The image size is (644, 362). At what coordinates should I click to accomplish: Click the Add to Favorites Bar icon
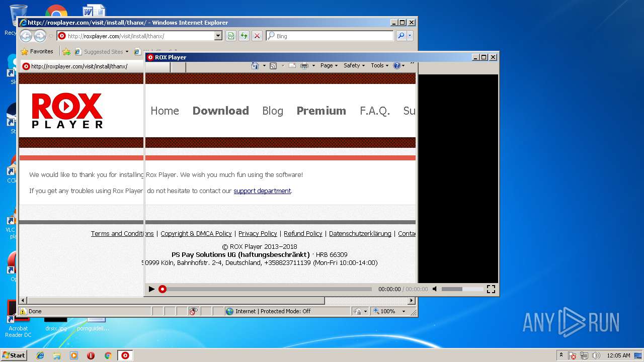66,51
